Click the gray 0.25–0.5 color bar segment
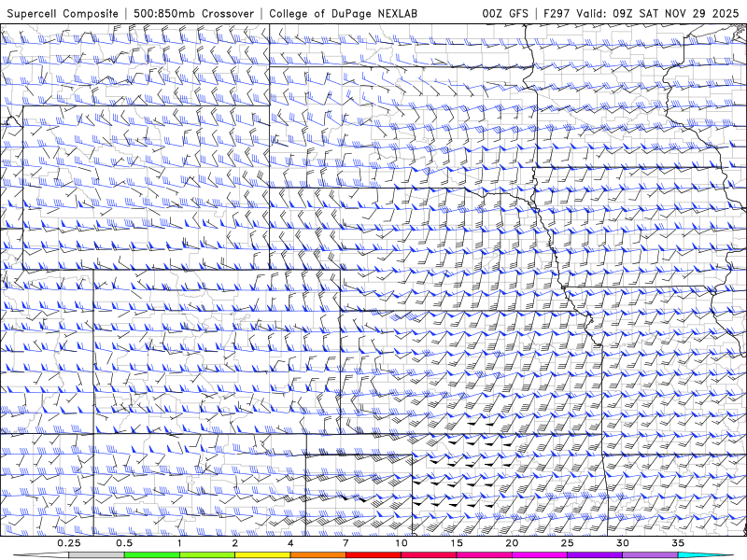 (97, 555)
